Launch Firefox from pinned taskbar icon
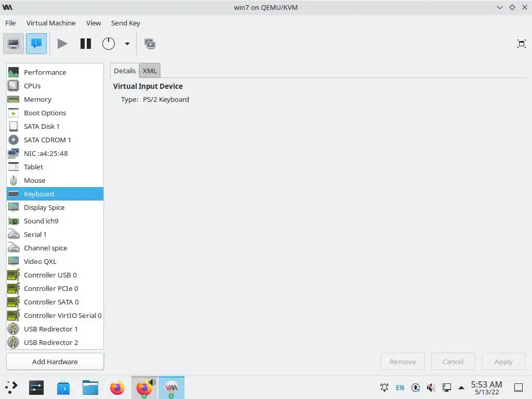Viewport: 532px width, 399px height. [x=117, y=388]
